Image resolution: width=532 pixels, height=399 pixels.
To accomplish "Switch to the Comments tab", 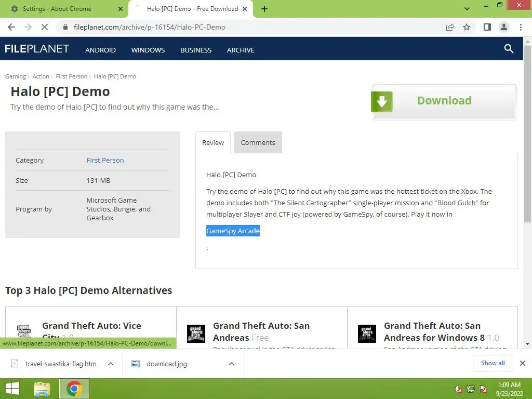I will [258, 142].
